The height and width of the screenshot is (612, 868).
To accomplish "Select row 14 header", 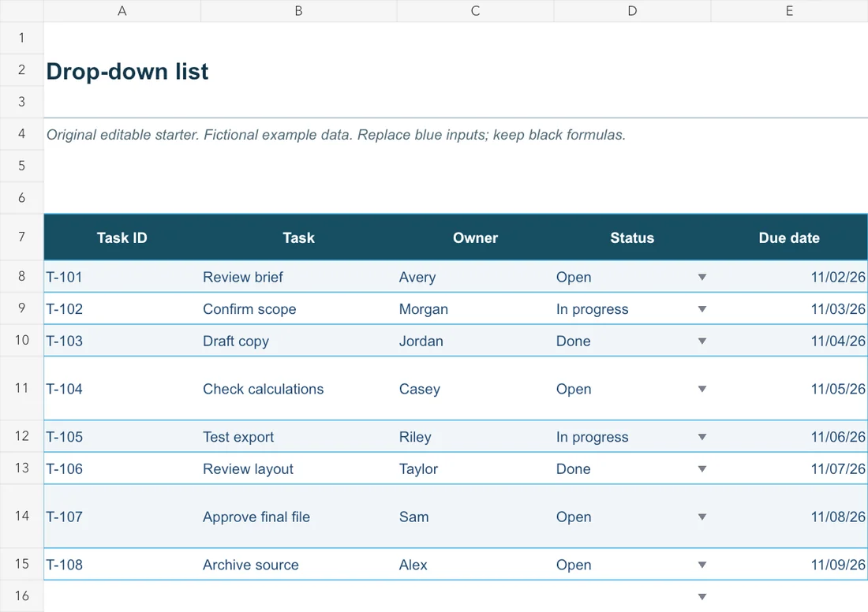I will (21, 516).
